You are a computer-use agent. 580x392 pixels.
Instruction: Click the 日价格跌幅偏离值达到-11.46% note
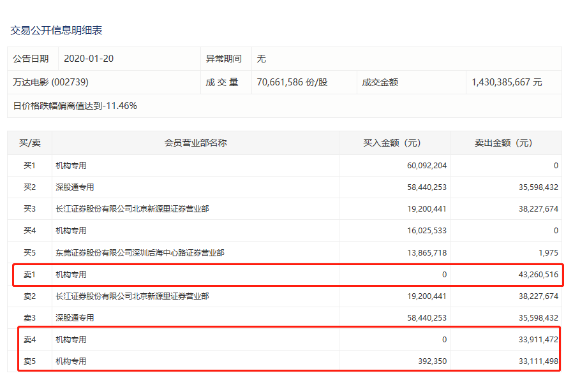[75, 106]
